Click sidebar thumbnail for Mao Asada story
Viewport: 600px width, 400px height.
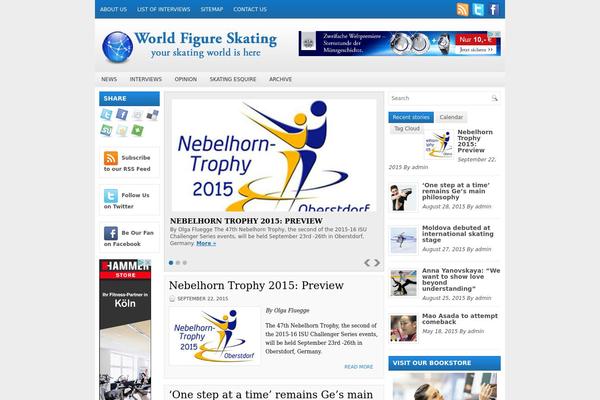click(x=403, y=328)
